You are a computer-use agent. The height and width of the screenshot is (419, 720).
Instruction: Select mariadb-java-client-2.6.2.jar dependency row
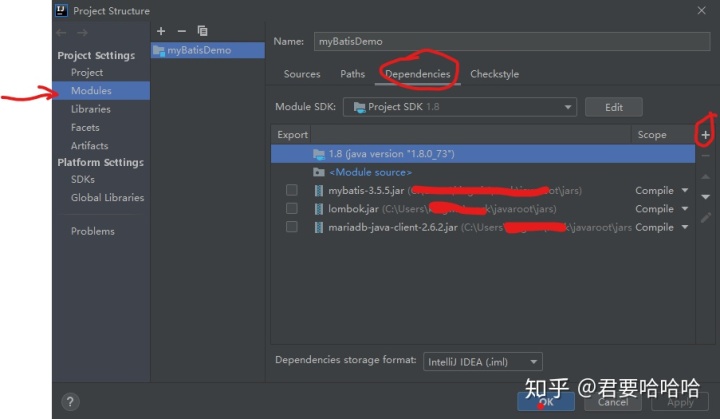[x=483, y=227]
